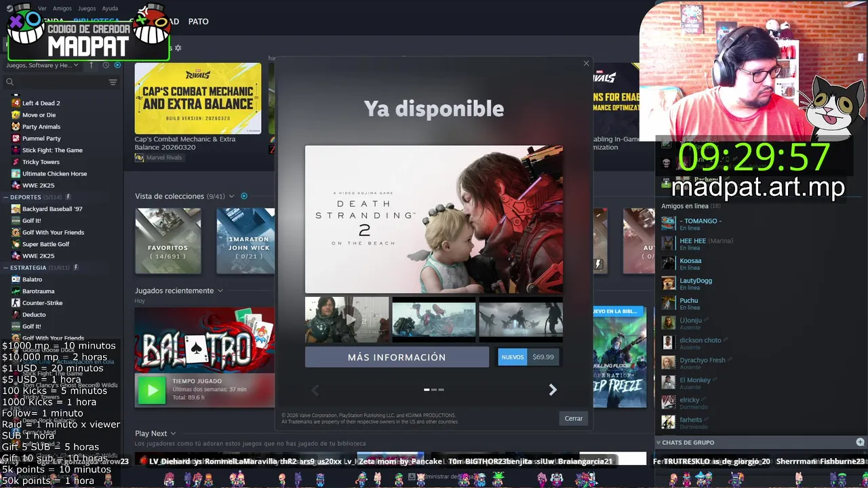Select Counter-Strike in library list

[x=42, y=303]
